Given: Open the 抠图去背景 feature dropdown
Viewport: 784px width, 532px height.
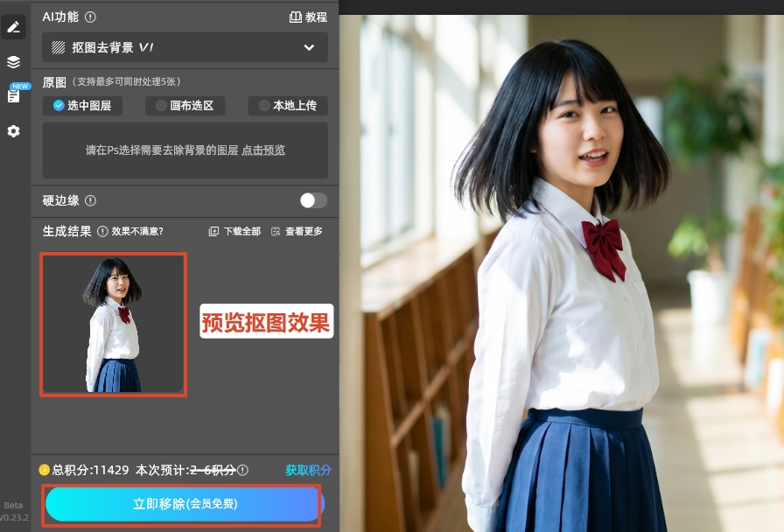Looking at the screenshot, I should (x=184, y=47).
